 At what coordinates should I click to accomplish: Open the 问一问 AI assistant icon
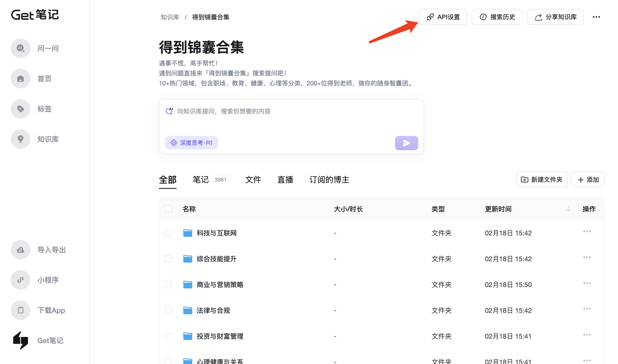pyautogui.click(x=20, y=48)
